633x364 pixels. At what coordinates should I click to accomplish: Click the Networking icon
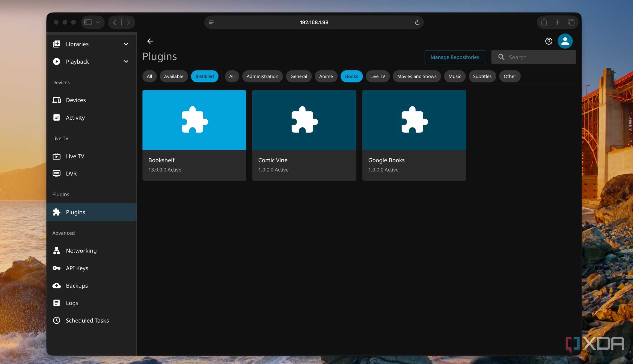(56, 250)
